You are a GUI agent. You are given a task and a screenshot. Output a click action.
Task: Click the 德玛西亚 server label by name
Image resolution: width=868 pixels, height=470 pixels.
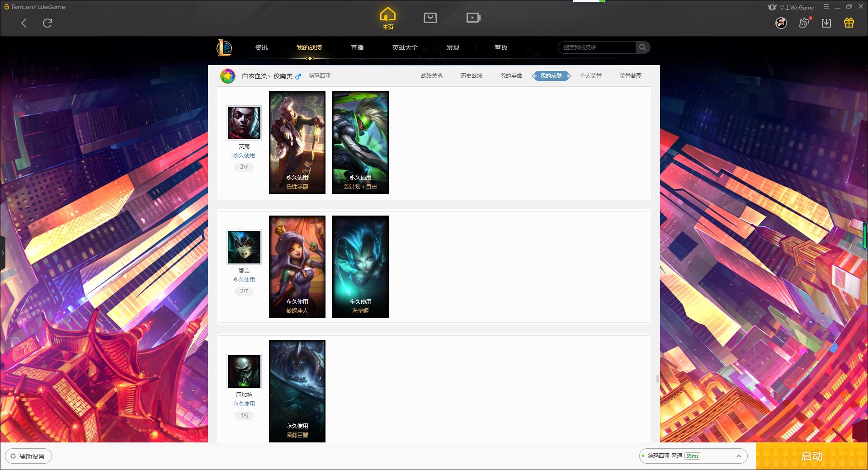pos(320,76)
